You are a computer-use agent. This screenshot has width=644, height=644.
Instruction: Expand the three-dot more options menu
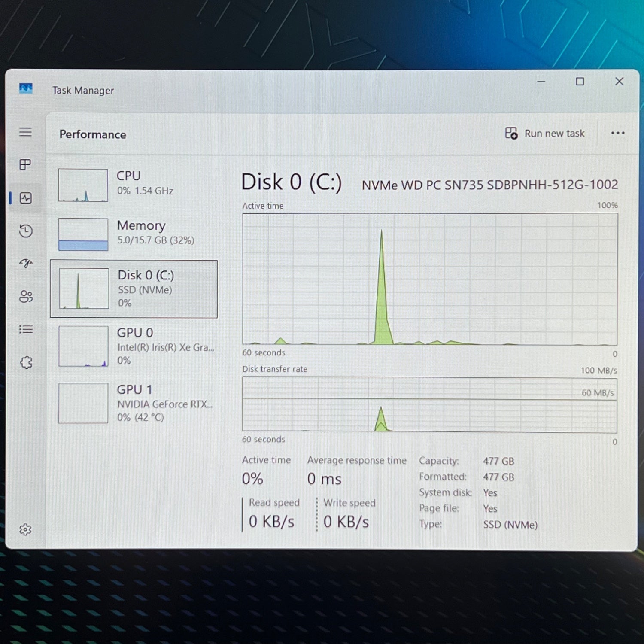pos(617,133)
